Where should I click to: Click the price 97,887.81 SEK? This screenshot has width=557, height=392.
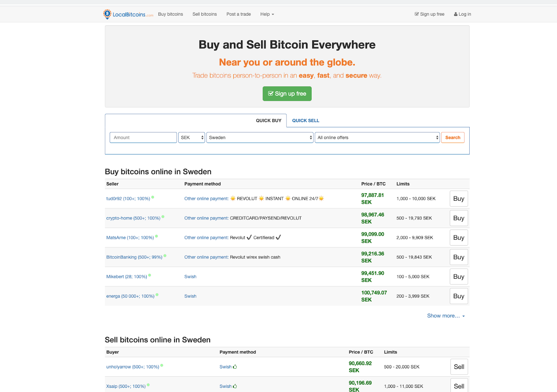point(372,199)
